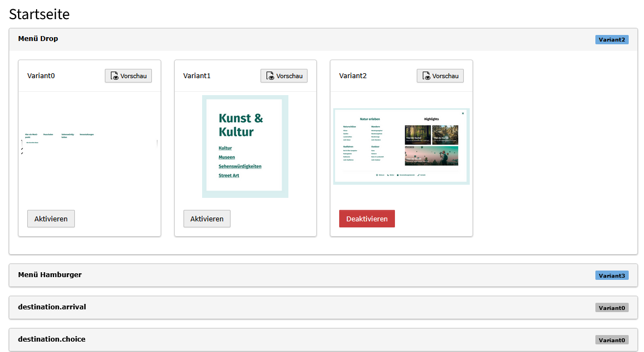
Task: Click the small X in Variant2's preview image
Action: point(463,113)
